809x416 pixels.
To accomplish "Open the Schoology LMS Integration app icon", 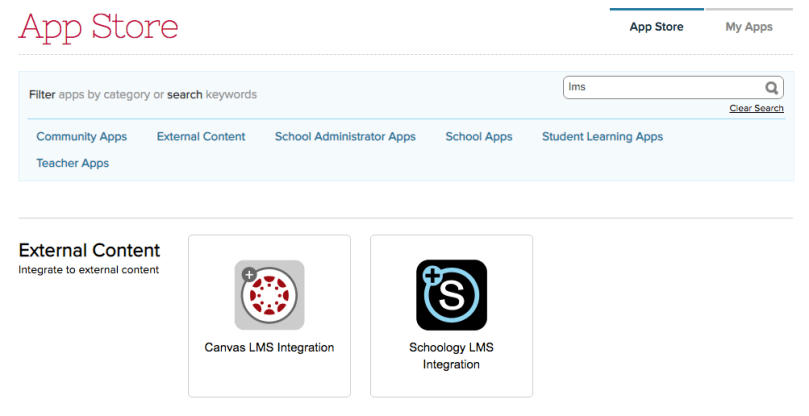I will coord(451,295).
